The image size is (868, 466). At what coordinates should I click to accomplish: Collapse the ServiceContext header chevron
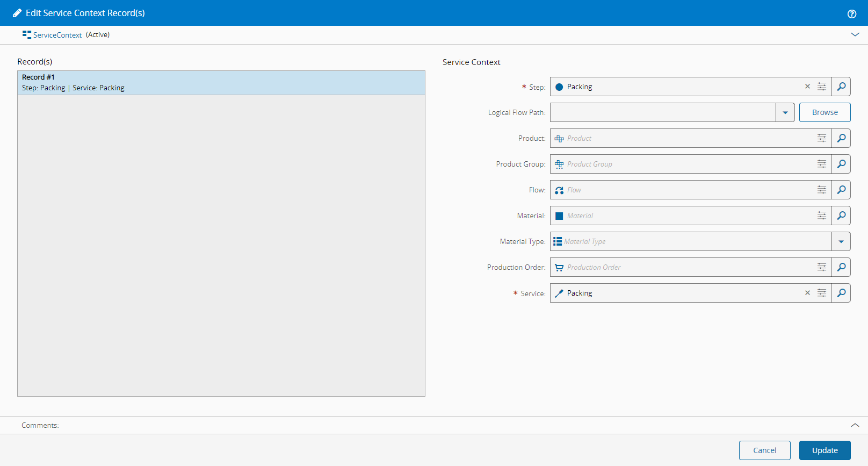(855, 34)
